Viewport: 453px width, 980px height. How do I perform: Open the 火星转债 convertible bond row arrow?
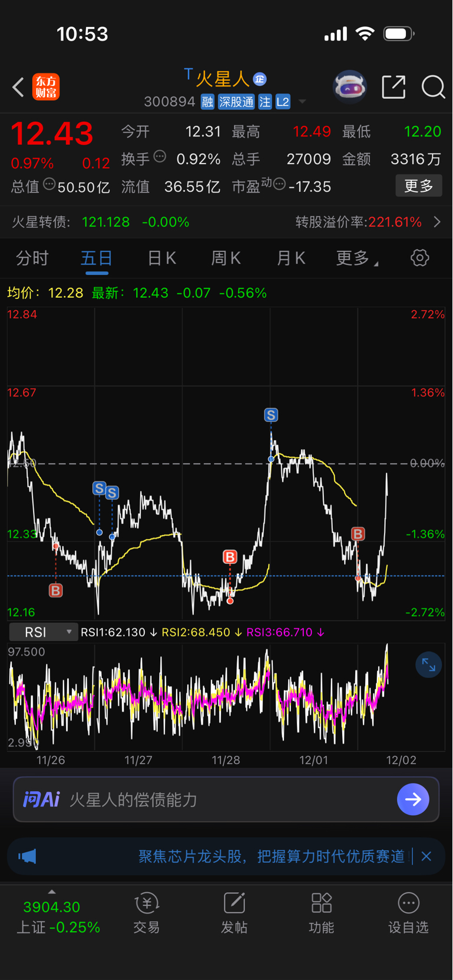pyautogui.click(x=437, y=222)
